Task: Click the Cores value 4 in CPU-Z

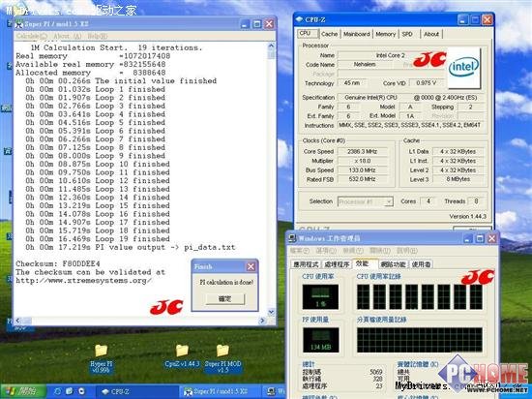Action: point(429,201)
